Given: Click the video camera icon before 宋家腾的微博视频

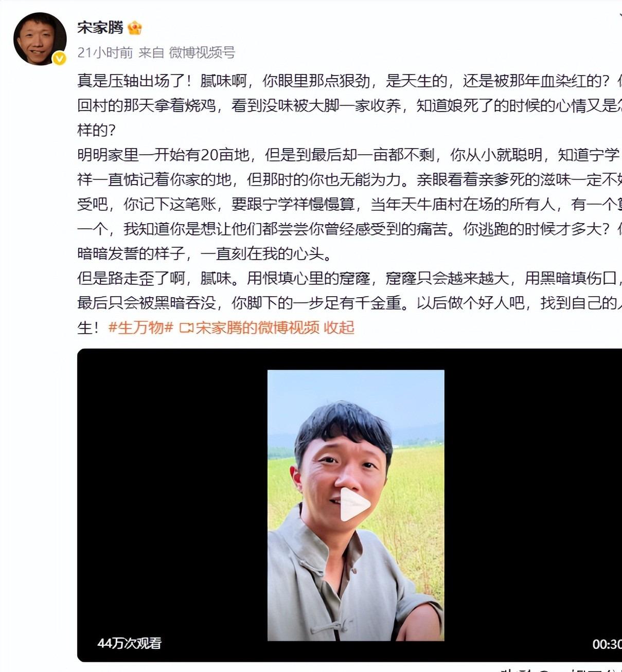Looking at the screenshot, I should pos(186,328).
